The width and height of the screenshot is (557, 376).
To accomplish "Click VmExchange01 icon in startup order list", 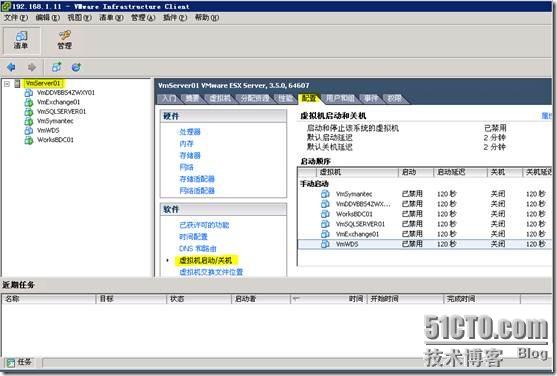I will (x=325, y=234).
